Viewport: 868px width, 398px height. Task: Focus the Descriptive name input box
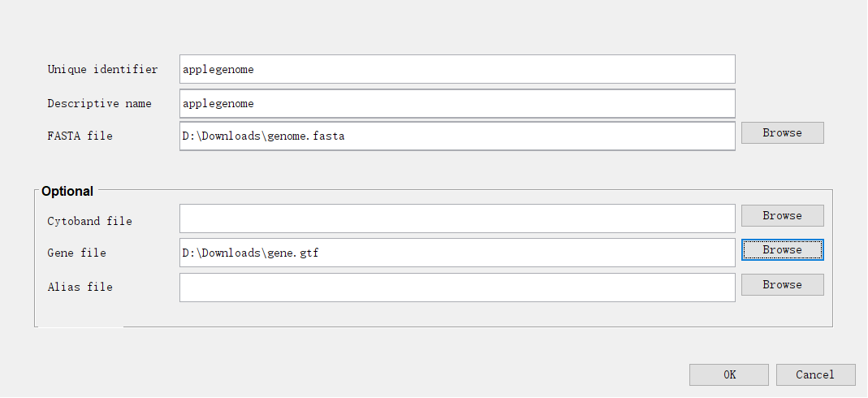(x=457, y=103)
